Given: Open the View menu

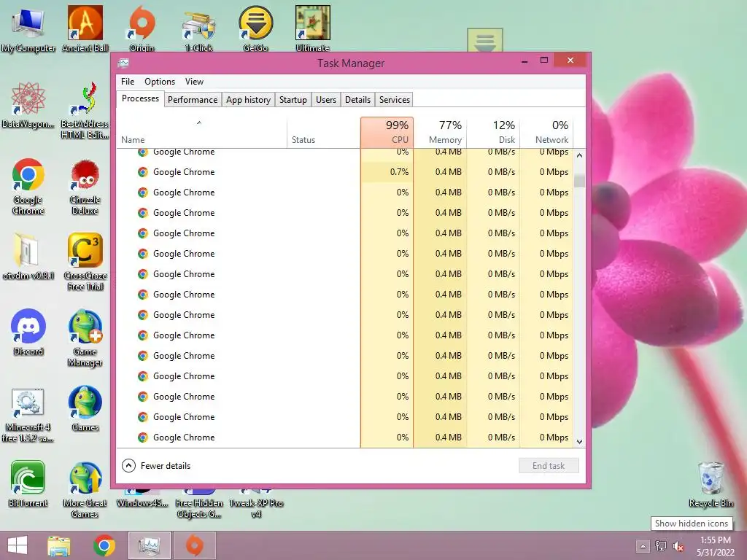Looking at the screenshot, I should [194, 82].
